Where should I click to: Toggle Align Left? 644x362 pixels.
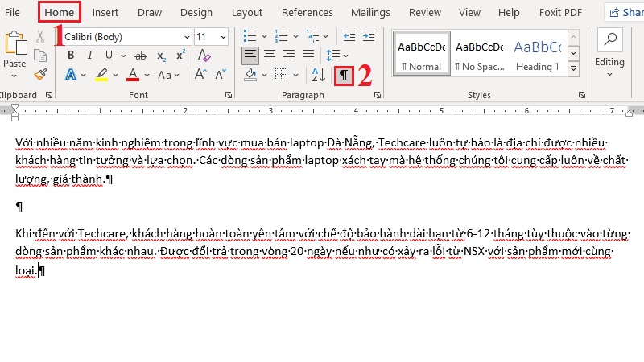point(250,56)
